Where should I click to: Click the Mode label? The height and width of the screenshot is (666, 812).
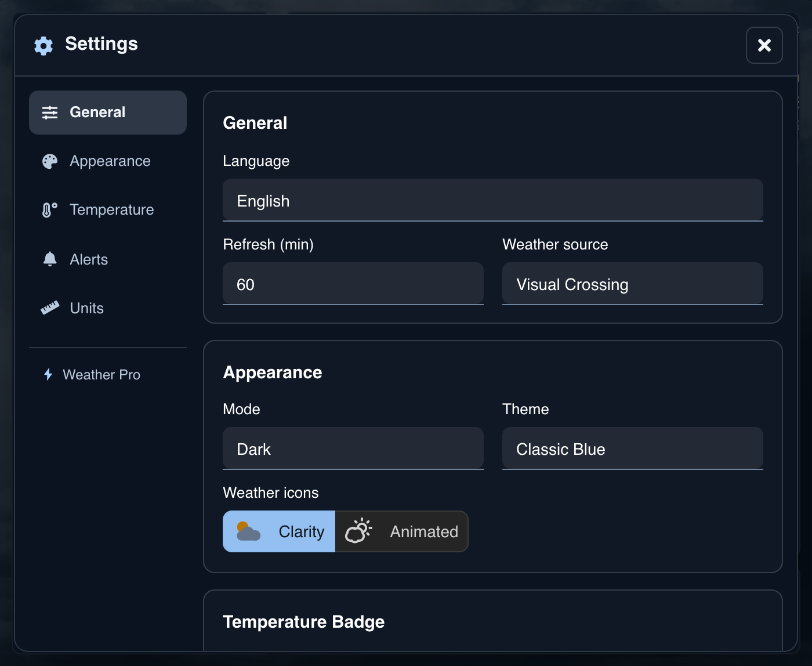[x=241, y=410]
